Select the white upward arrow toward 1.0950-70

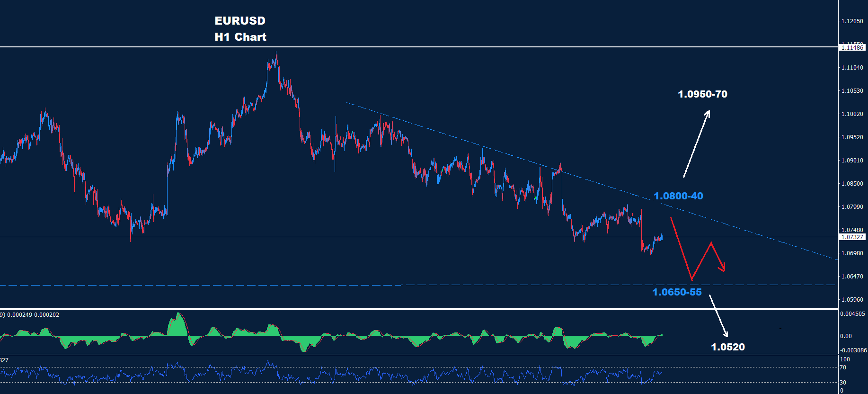click(x=696, y=144)
